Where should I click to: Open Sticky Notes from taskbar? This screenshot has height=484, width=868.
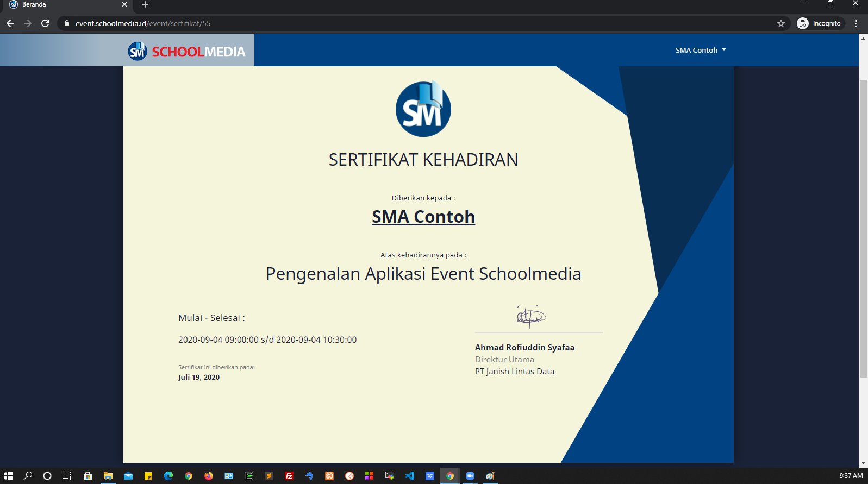coord(148,476)
